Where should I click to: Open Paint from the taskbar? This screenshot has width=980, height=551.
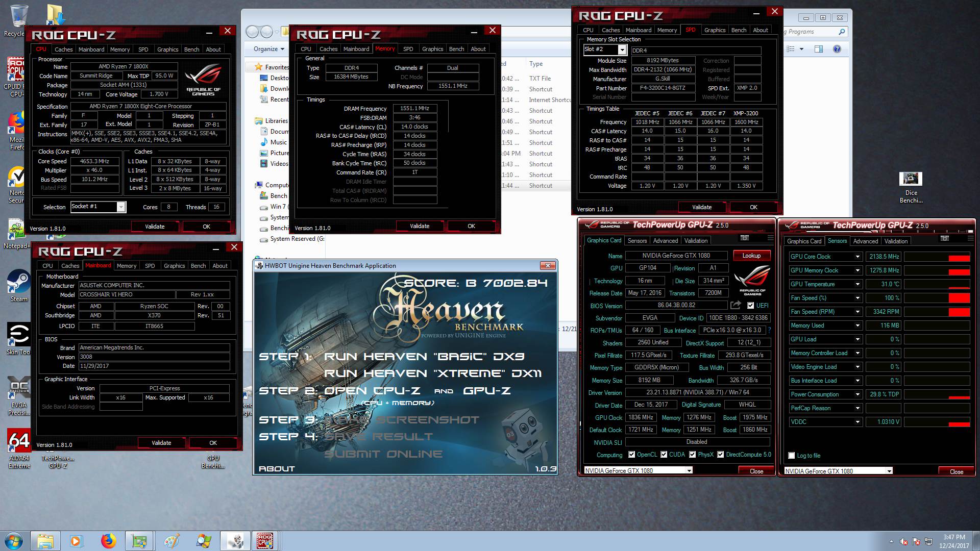point(171,541)
